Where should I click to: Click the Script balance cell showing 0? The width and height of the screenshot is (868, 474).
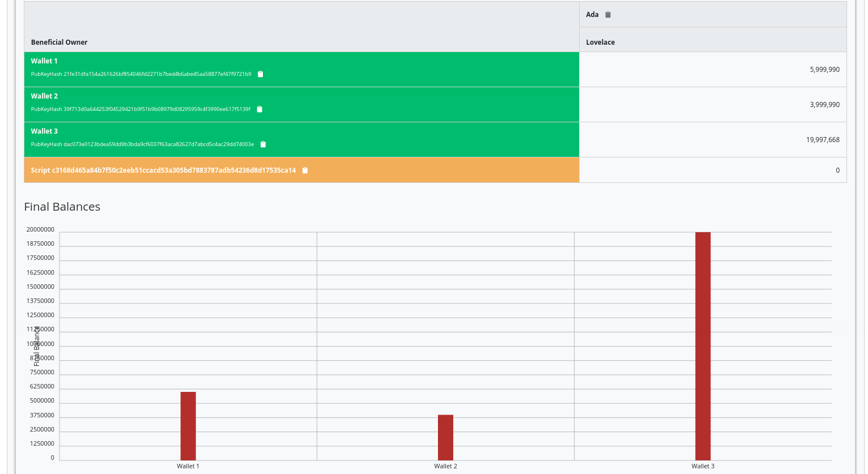pos(837,170)
